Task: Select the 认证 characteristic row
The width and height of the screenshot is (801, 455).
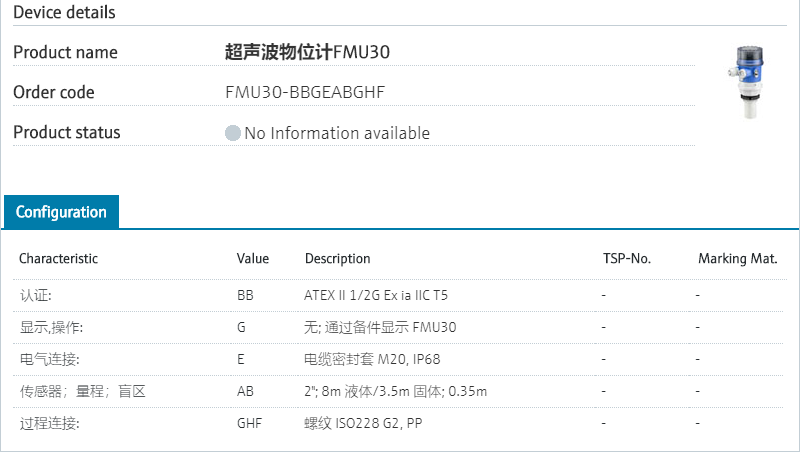Action: click(36, 295)
